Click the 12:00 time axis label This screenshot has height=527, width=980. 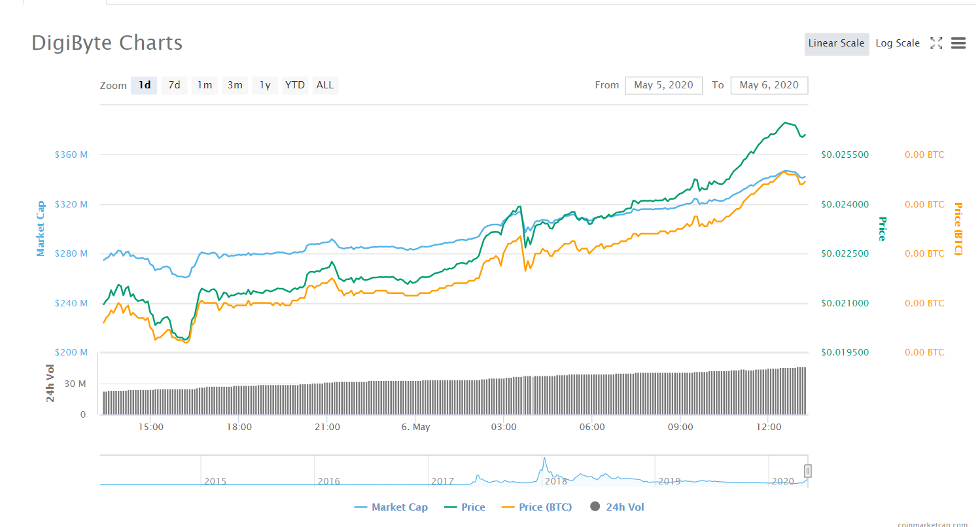tap(769, 427)
